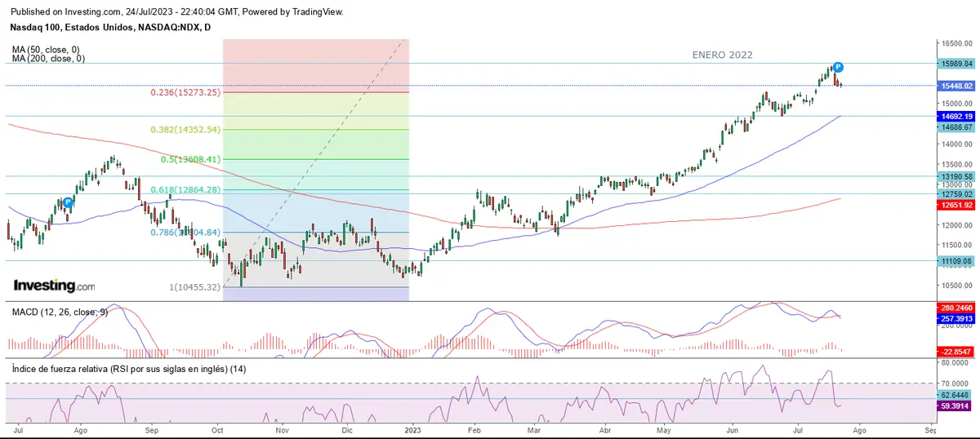Click the 15989.84 horizontal level price label

point(957,64)
